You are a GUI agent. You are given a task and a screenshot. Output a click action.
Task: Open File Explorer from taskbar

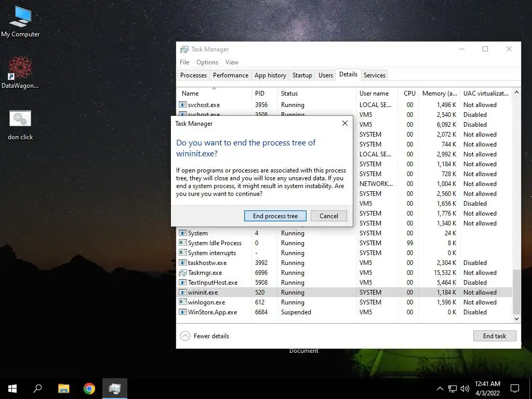[63, 389]
